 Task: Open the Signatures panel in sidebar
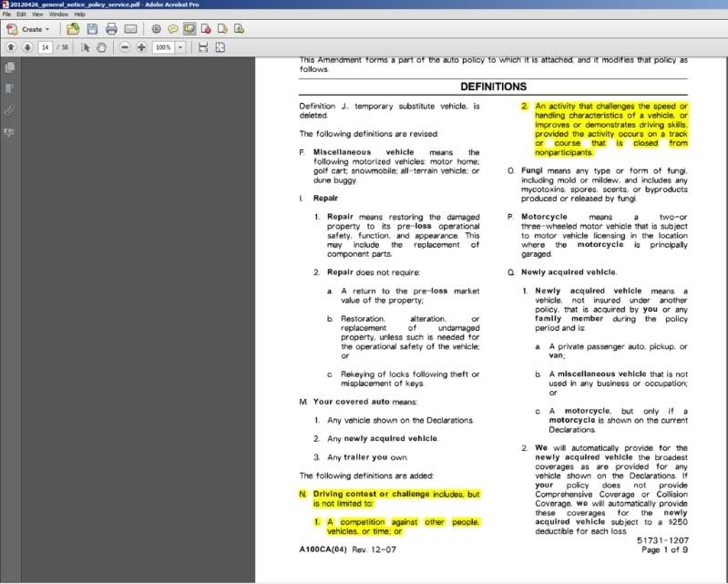tap(10, 132)
